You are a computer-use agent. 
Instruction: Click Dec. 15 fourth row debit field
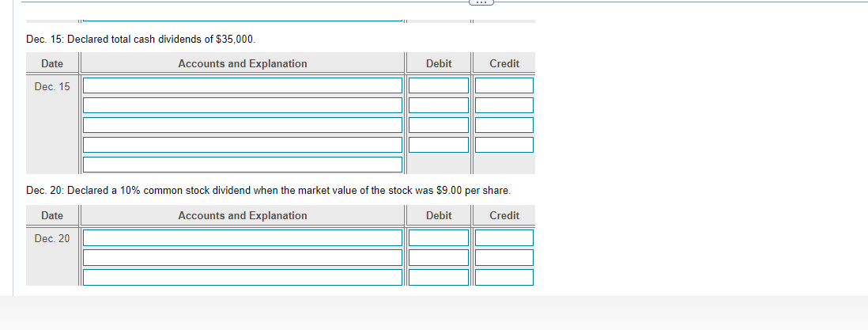click(x=439, y=145)
